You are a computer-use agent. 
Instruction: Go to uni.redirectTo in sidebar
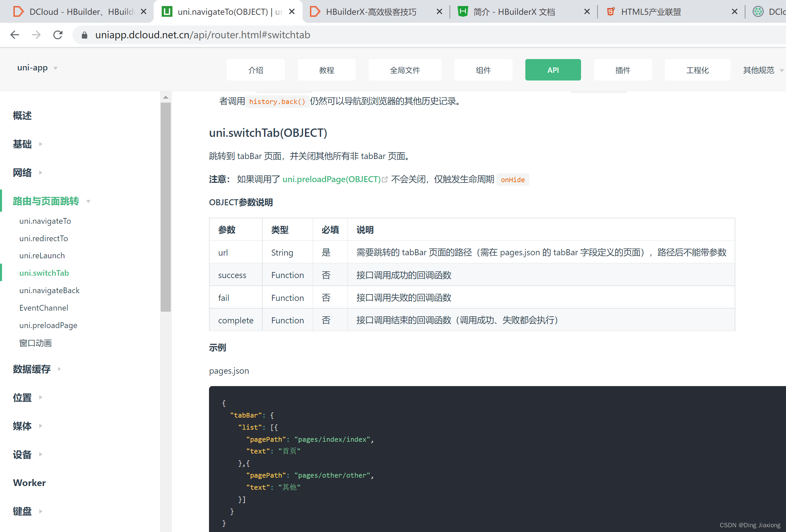pyautogui.click(x=44, y=238)
